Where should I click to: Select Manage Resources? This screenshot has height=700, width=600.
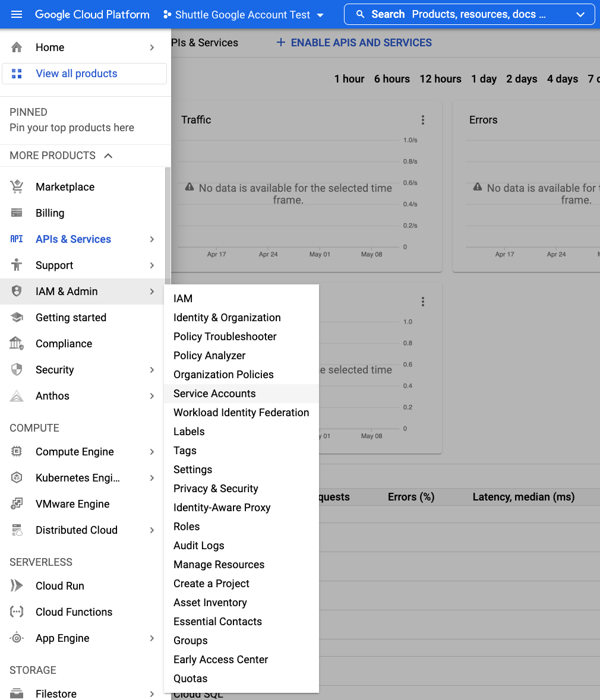pos(241,564)
